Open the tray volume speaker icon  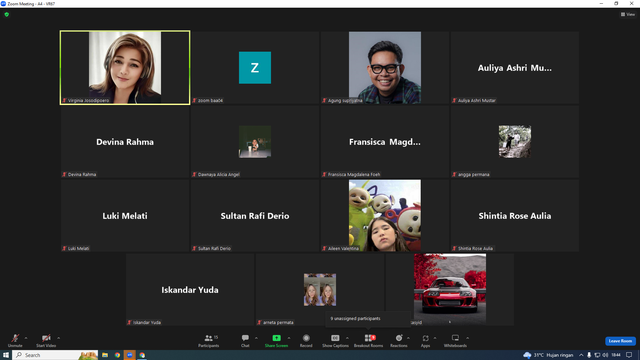pos(605,355)
